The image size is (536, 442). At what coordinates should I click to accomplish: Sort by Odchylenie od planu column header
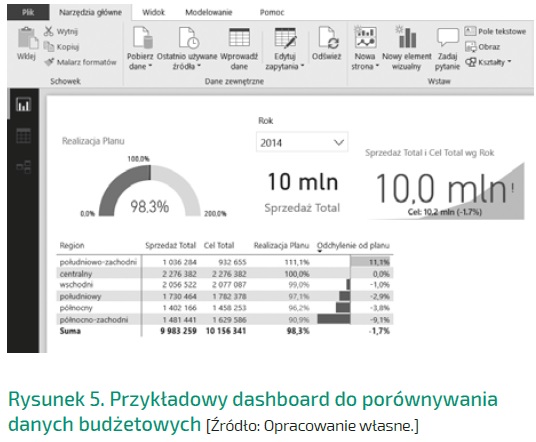tap(353, 245)
